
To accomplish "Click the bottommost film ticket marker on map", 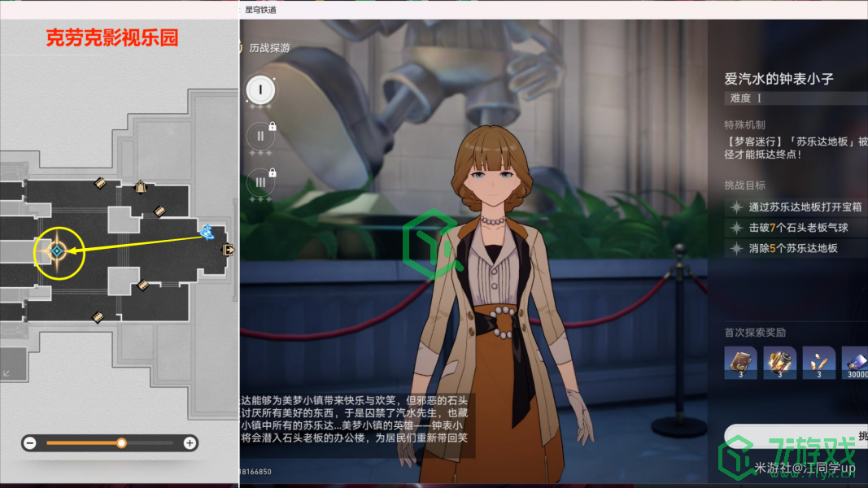I will 98,316.
